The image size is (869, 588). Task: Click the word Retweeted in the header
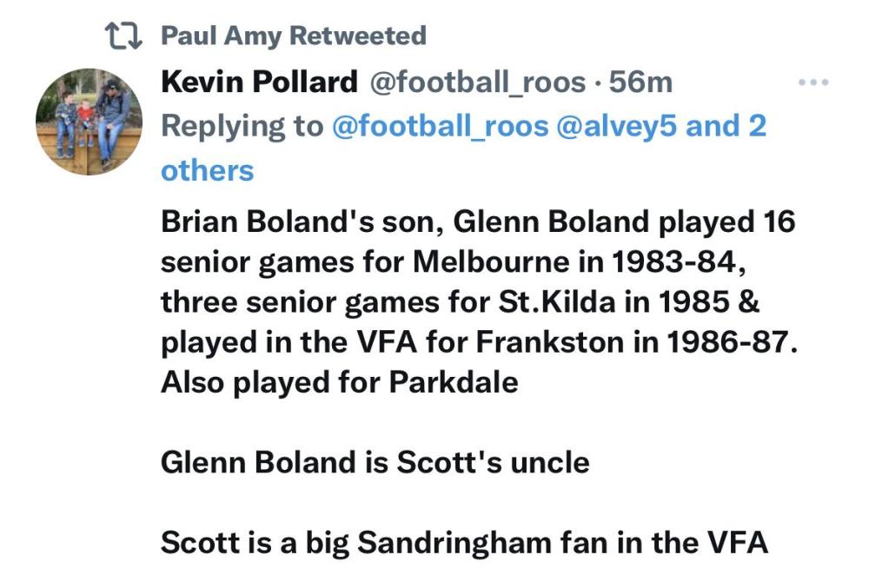point(357,36)
